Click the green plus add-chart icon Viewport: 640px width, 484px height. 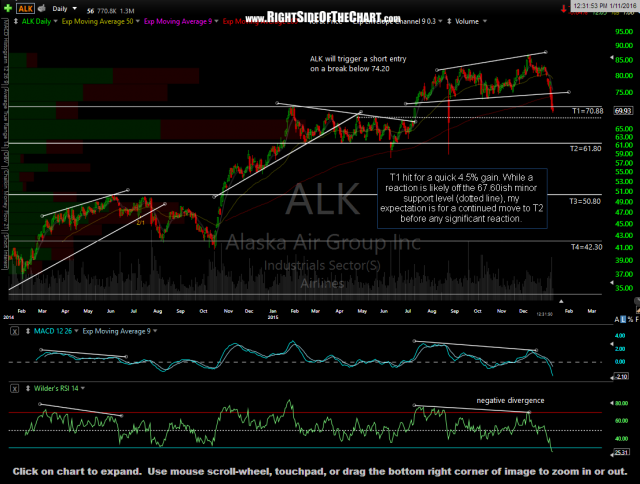(7, 8)
